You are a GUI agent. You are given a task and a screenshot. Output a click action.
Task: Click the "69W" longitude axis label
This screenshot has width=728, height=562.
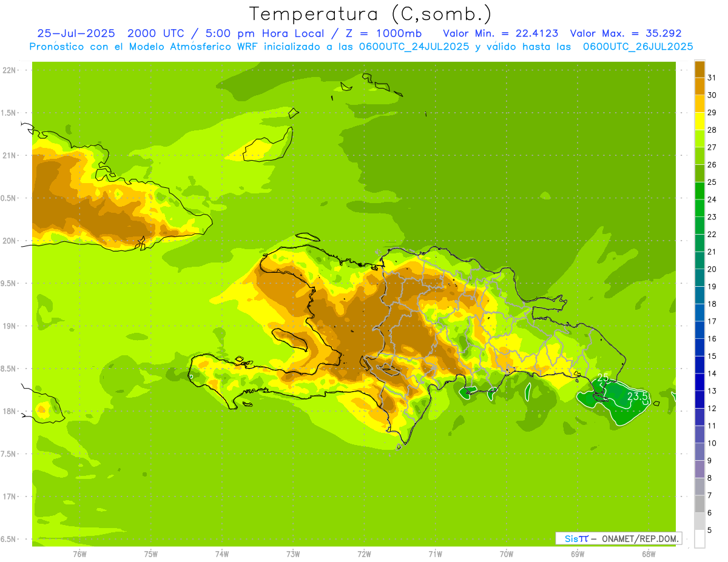click(578, 554)
